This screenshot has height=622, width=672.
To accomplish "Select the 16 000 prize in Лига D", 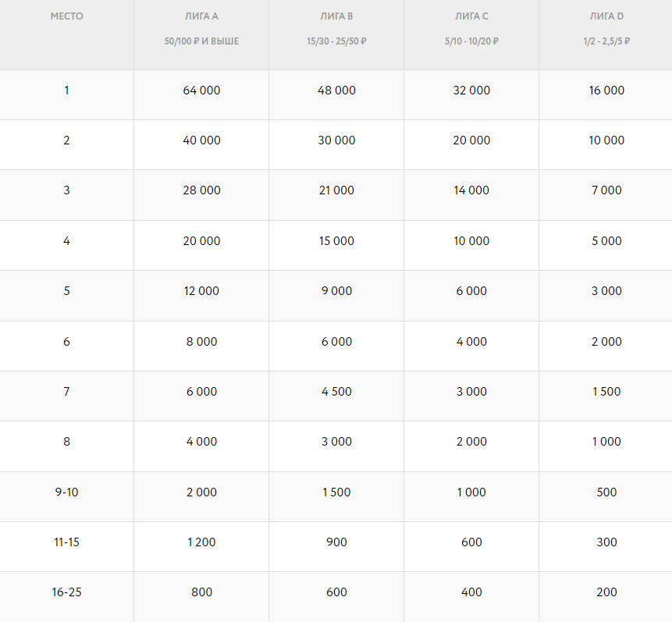I will (x=606, y=91).
